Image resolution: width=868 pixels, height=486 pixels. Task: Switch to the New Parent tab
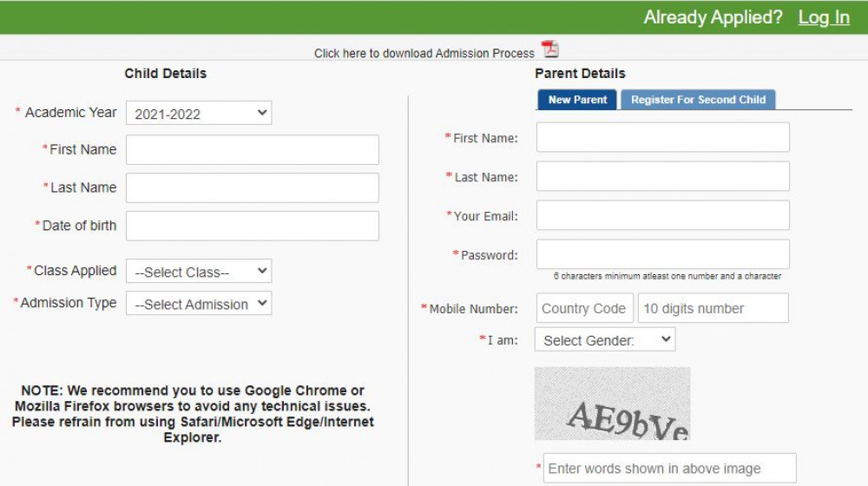577,100
